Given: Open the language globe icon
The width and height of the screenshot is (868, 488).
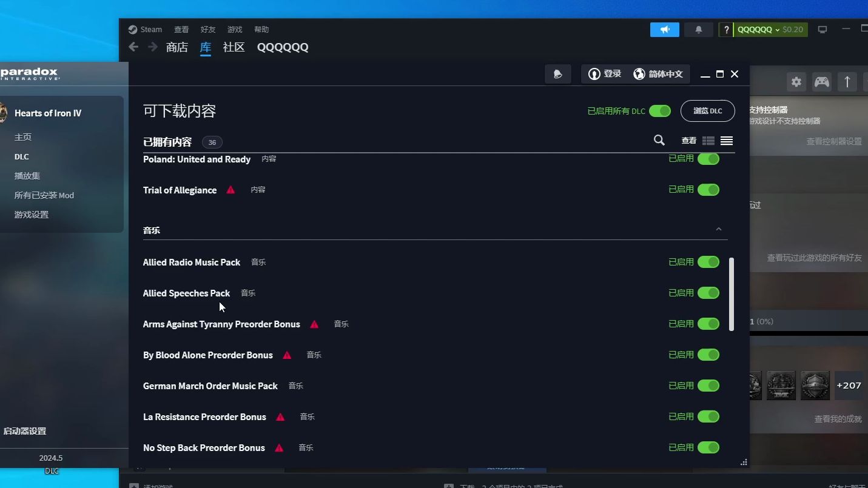Looking at the screenshot, I should tap(639, 74).
